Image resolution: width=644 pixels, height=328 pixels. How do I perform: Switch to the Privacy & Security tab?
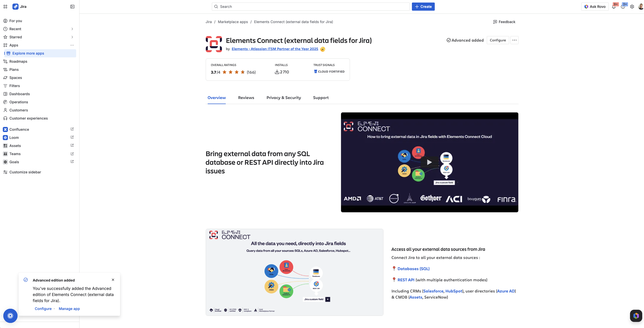(284, 98)
